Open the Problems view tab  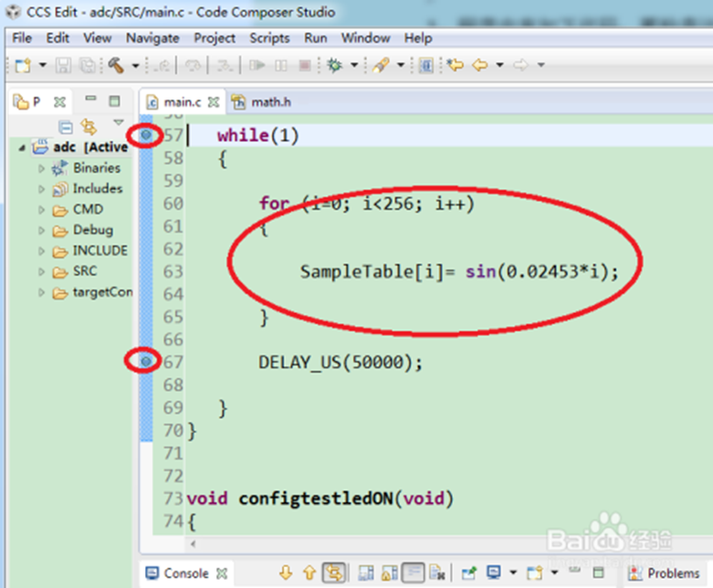pyautogui.click(x=673, y=573)
